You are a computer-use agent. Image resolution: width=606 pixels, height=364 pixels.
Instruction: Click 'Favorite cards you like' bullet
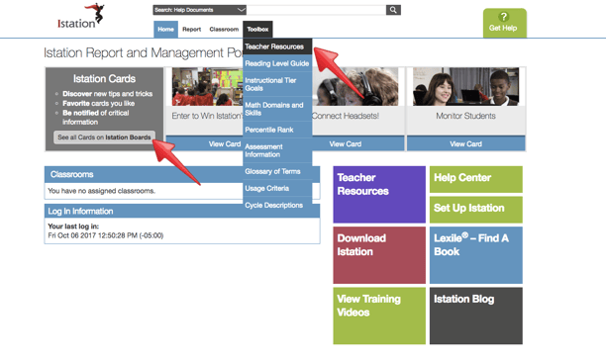point(99,104)
